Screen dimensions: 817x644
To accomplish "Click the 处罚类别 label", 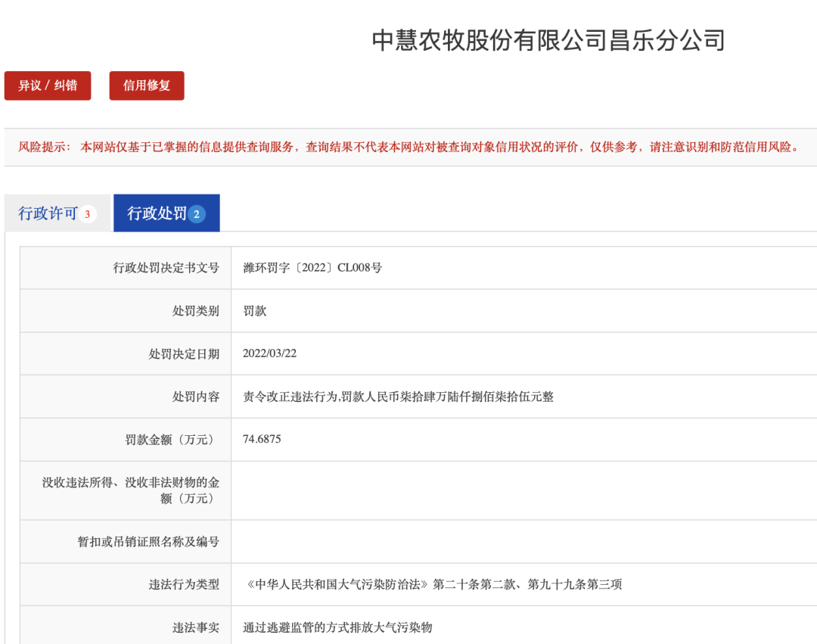I will 196,311.
